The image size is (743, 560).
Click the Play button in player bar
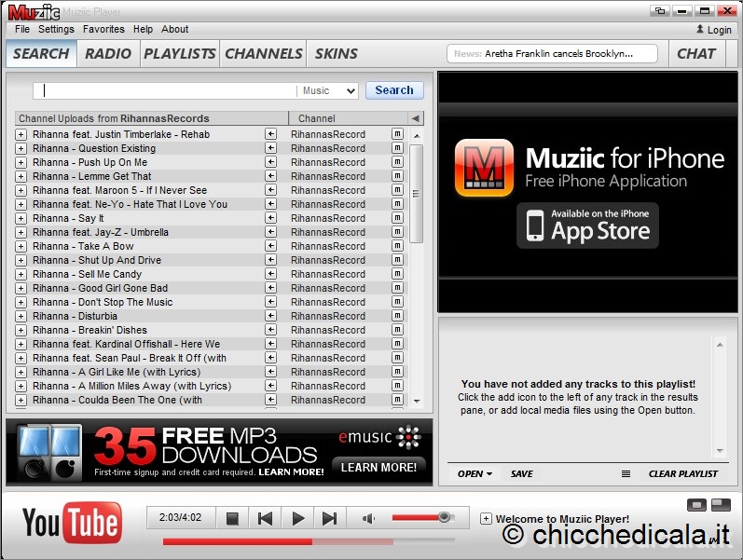coord(298,518)
